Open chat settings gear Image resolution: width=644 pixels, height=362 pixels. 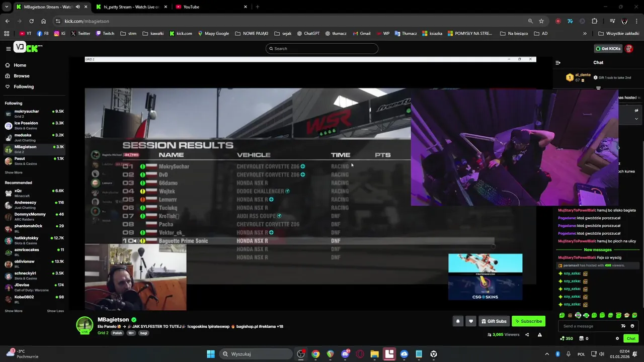(x=617, y=338)
